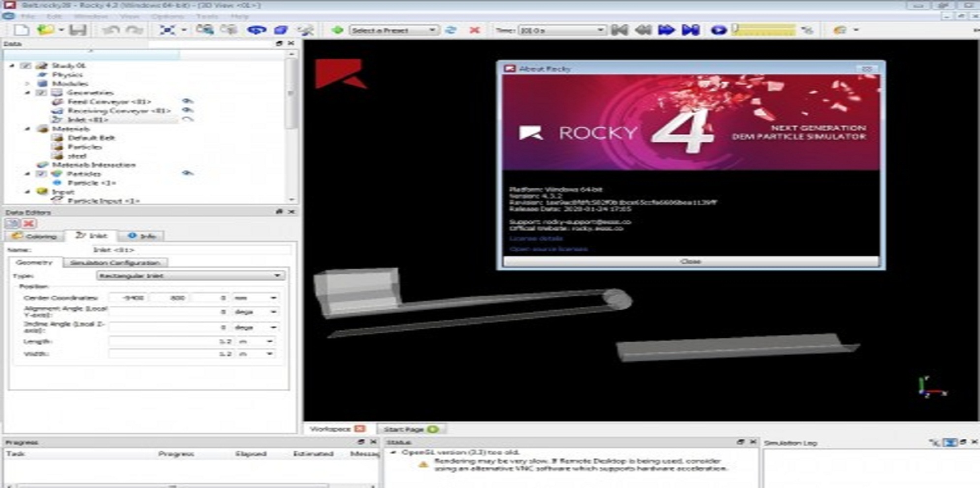Open the Open source licenses link
The height and width of the screenshot is (488, 980).
tap(548, 249)
